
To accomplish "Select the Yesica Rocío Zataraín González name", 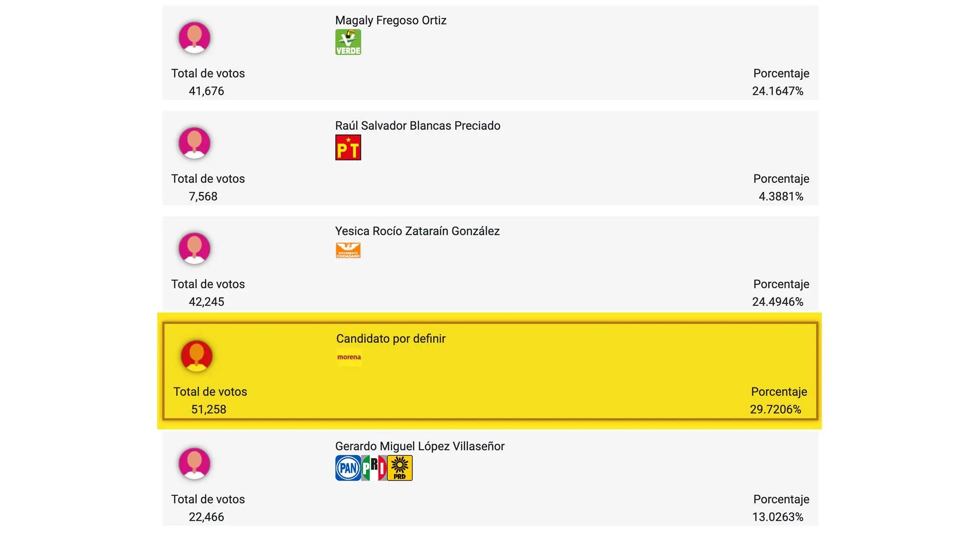I will click(x=417, y=231).
